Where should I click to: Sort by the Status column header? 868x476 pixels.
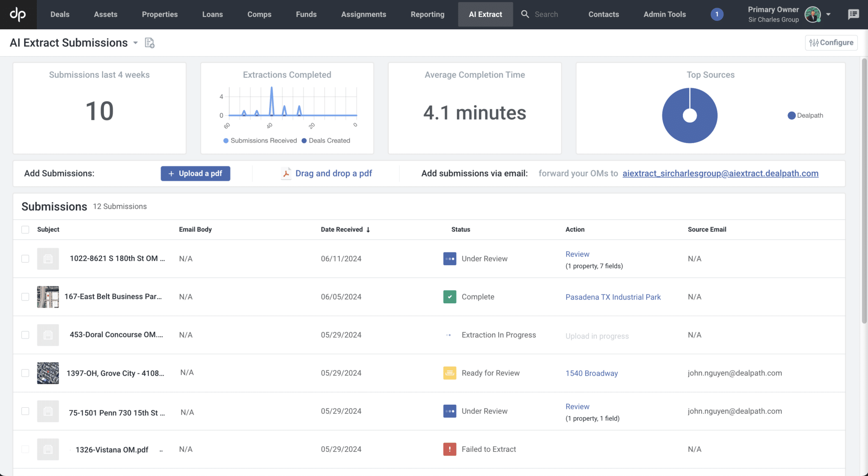pos(461,230)
